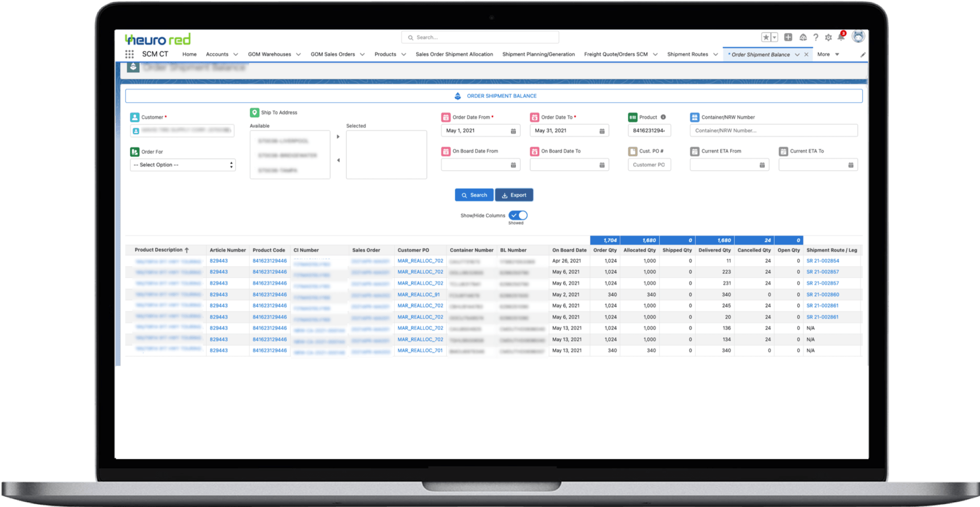
Task: Expand GOM Warehouses dropdown chevron
Action: [x=298, y=54]
